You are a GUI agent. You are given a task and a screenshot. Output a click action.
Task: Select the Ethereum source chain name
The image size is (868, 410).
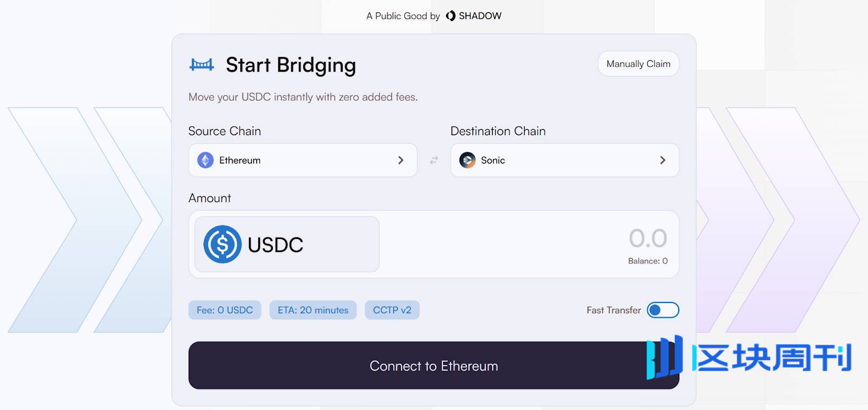click(240, 160)
